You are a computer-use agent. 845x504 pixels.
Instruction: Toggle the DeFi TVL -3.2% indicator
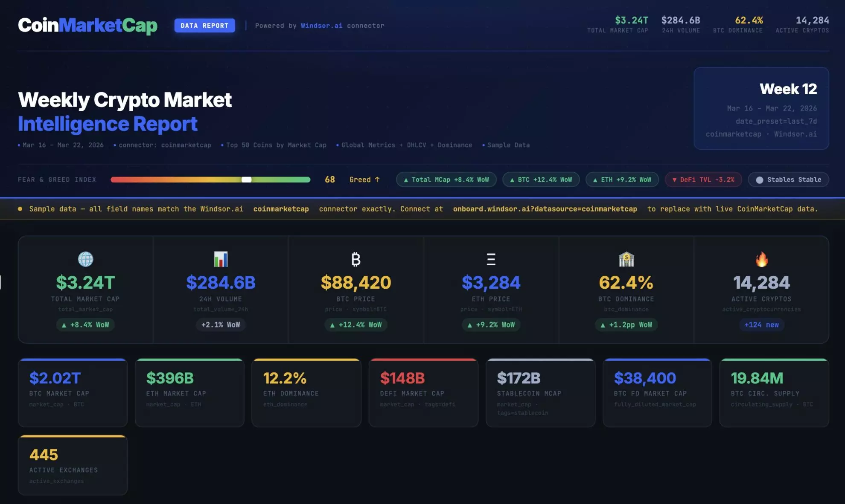[x=703, y=180]
